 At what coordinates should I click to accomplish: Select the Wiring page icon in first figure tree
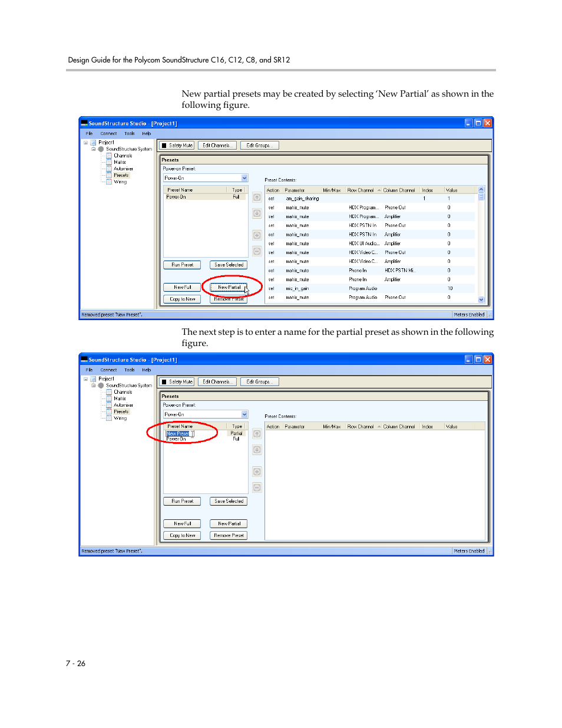pyautogui.click(x=109, y=182)
